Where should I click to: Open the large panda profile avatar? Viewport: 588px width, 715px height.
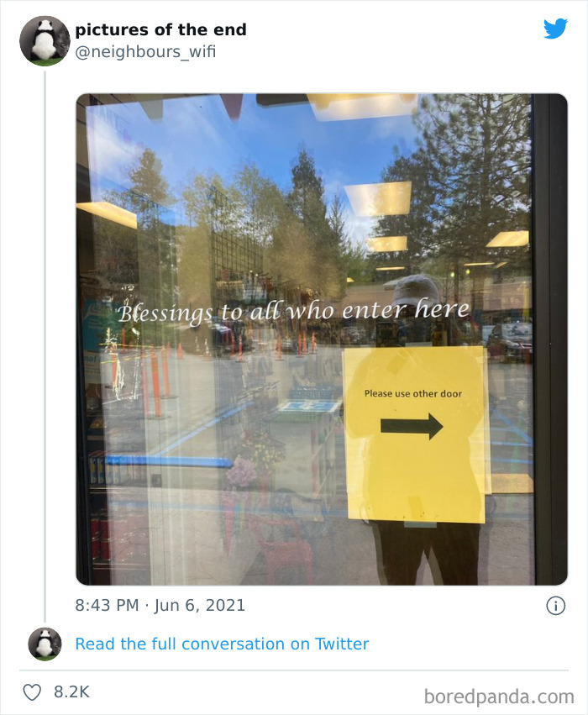(45, 41)
